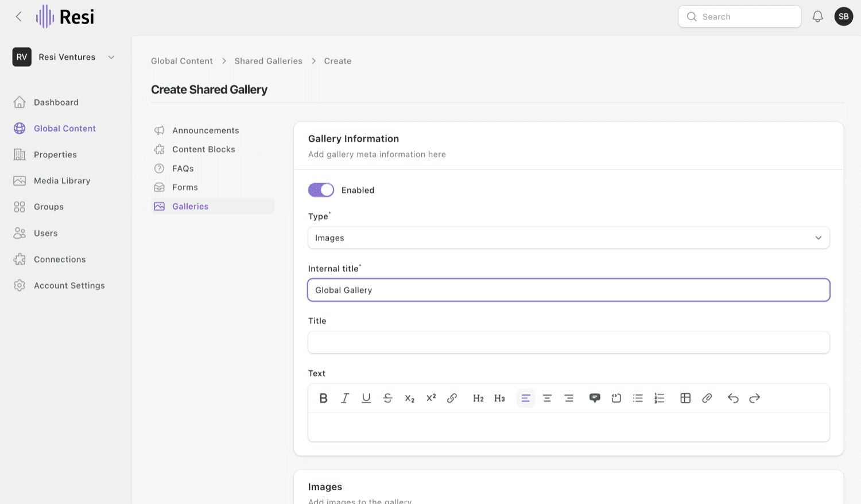Turn off the Enabled toggle
861x504 pixels.
(321, 190)
